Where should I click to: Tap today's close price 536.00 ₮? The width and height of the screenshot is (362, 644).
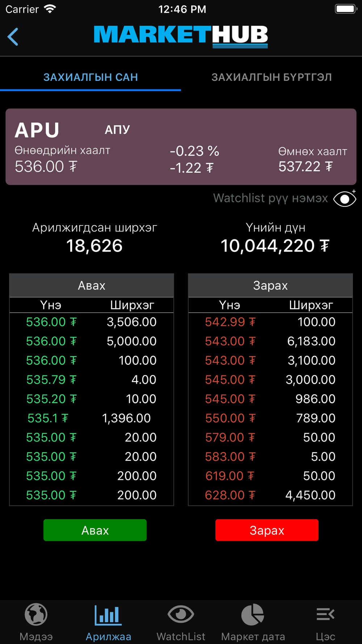[x=46, y=167]
